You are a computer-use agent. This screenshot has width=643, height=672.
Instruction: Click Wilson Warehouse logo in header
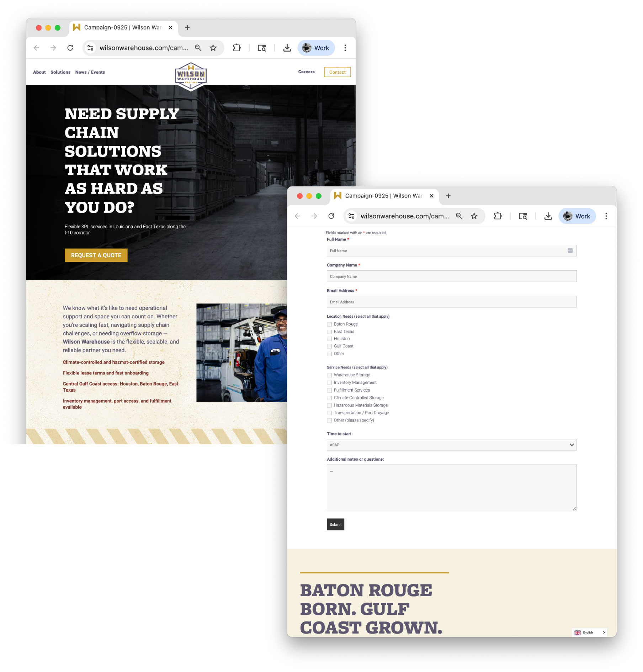click(191, 76)
